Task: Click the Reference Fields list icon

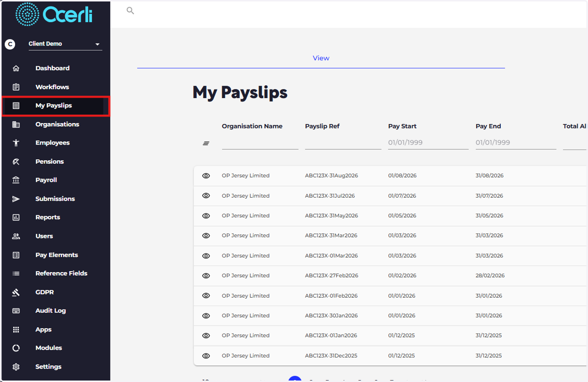Action: tap(16, 273)
